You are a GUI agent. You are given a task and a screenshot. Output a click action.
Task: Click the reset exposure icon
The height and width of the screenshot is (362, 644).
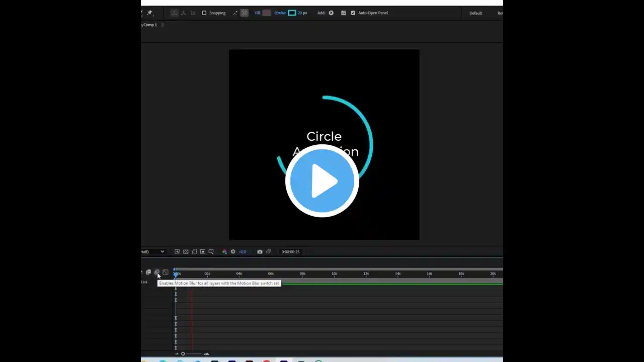click(x=233, y=252)
